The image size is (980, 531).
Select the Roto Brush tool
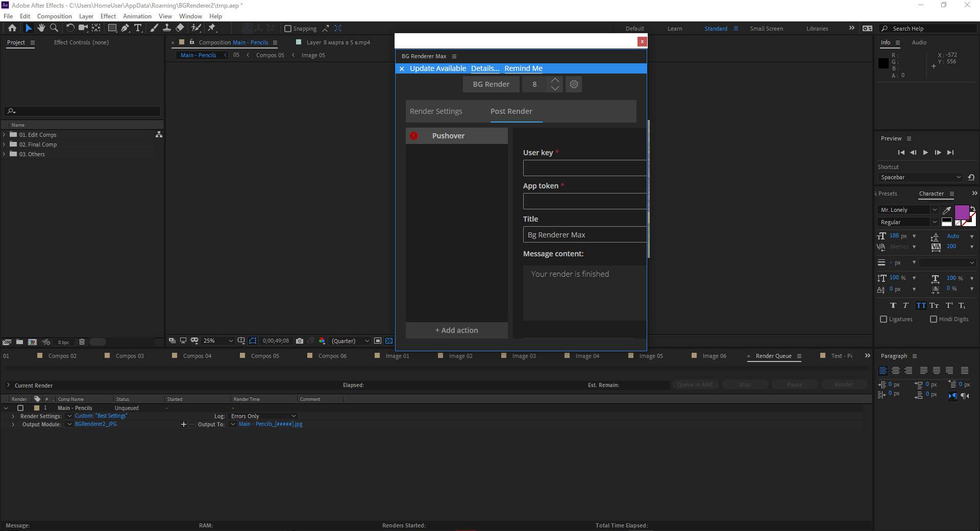click(x=196, y=28)
